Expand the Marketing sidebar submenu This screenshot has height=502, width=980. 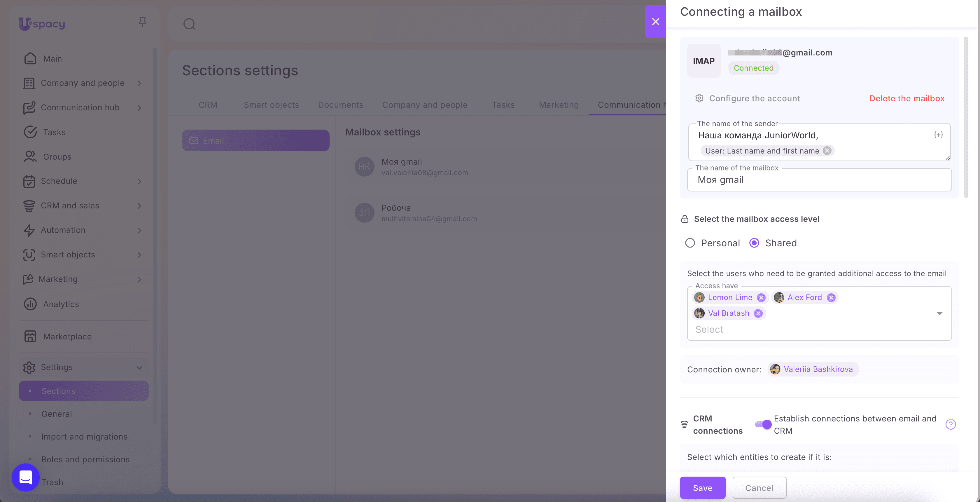click(x=140, y=280)
